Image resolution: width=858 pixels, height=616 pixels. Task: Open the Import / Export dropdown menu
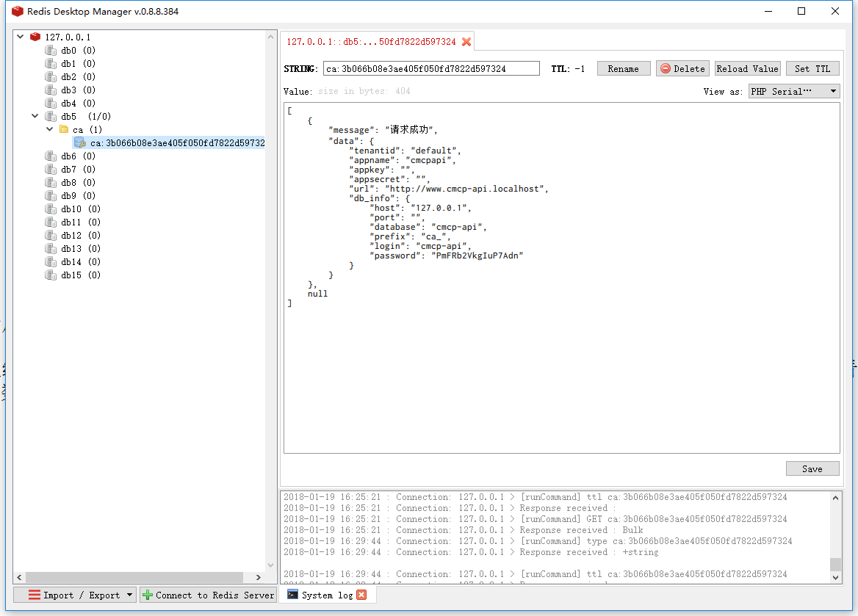75,595
